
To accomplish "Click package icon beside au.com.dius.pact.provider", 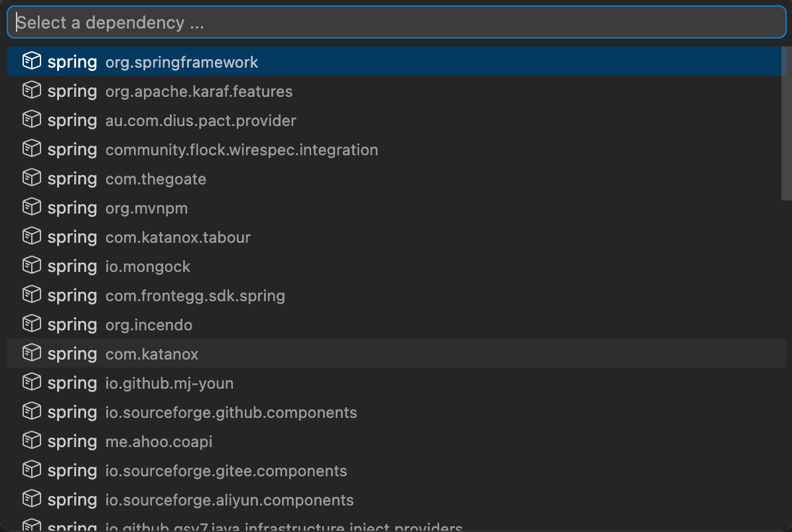I will 32,120.
